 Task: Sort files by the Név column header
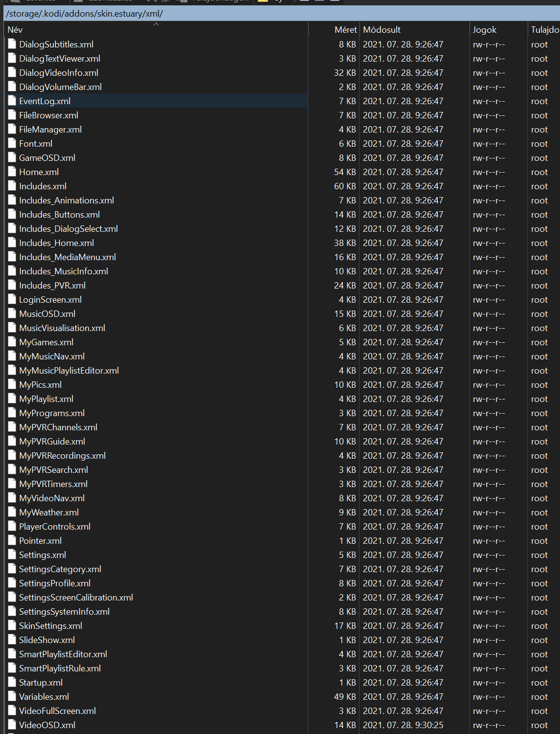[x=157, y=29]
